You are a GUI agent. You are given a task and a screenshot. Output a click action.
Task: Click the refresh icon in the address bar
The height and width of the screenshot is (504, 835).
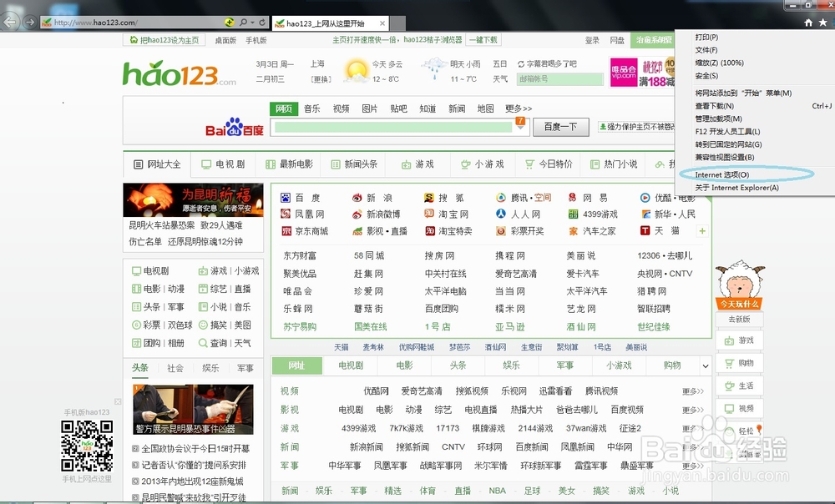pos(261,23)
